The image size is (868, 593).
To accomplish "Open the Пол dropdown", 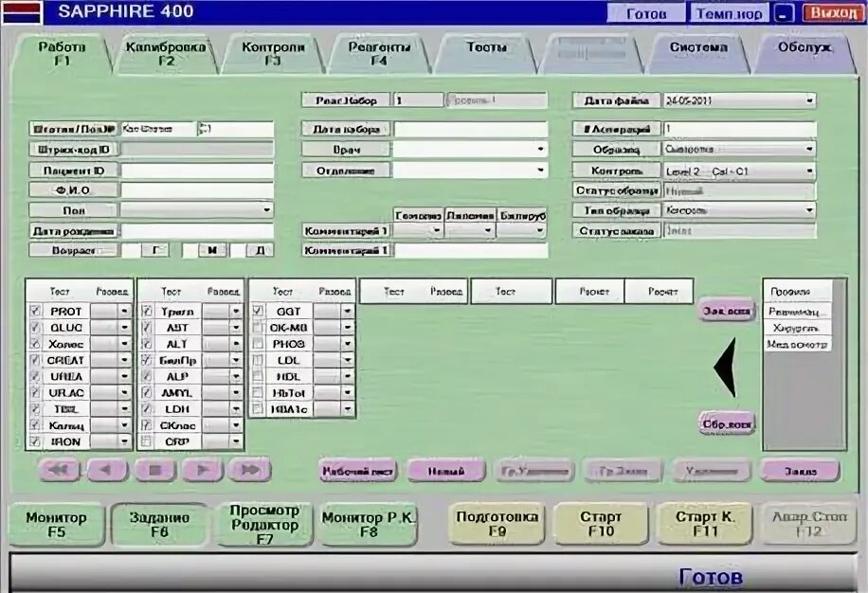I will (x=267, y=209).
